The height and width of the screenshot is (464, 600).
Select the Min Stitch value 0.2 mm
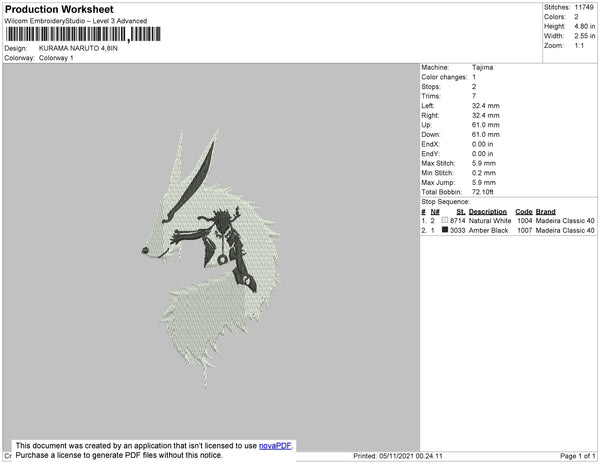pyautogui.click(x=484, y=173)
